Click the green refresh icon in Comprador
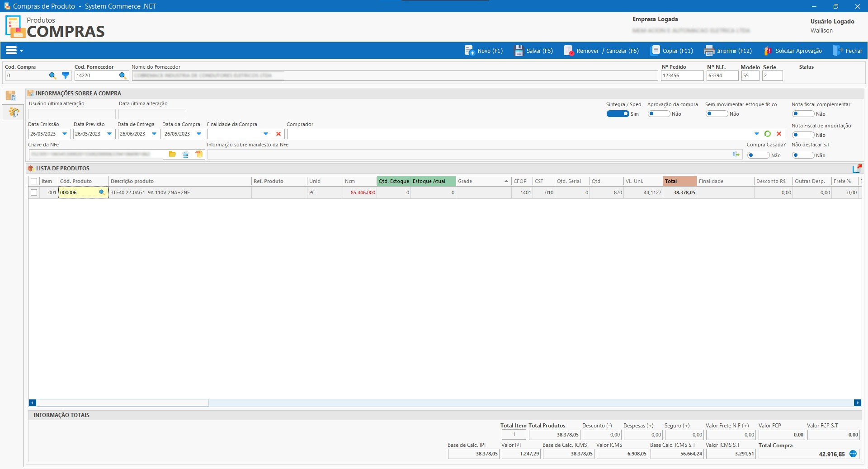Viewport: 868px width, 469px height. pyautogui.click(x=768, y=134)
